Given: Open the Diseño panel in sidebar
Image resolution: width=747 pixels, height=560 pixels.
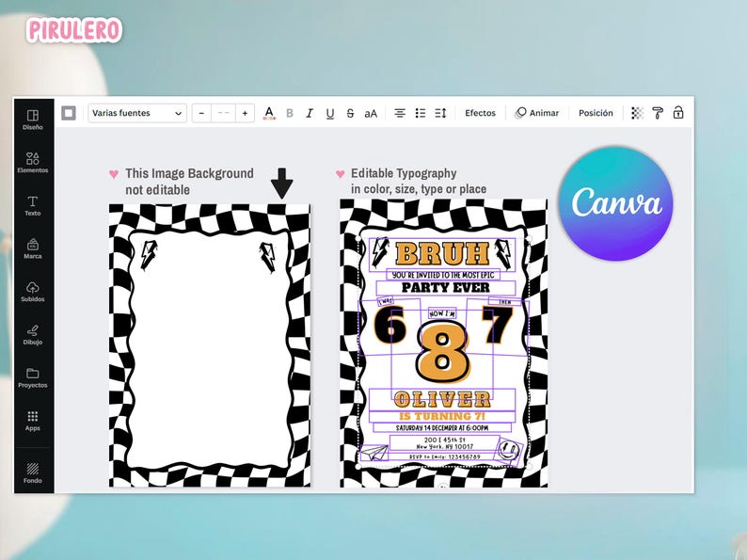Looking at the screenshot, I should click(32, 120).
